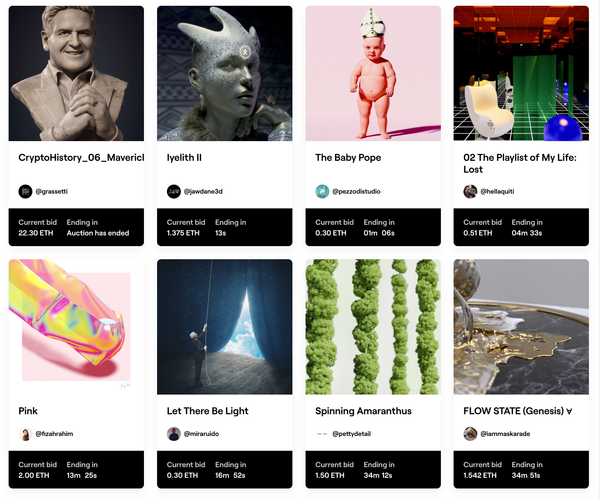
Task: Click the @jawdane3d creator avatar
Action: click(174, 191)
